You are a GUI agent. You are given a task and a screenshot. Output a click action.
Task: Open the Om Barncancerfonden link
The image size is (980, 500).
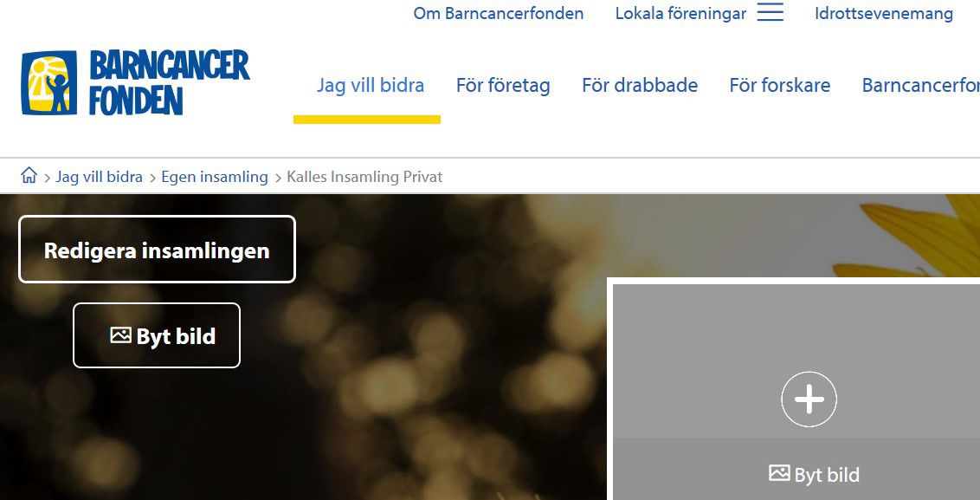[x=498, y=13]
